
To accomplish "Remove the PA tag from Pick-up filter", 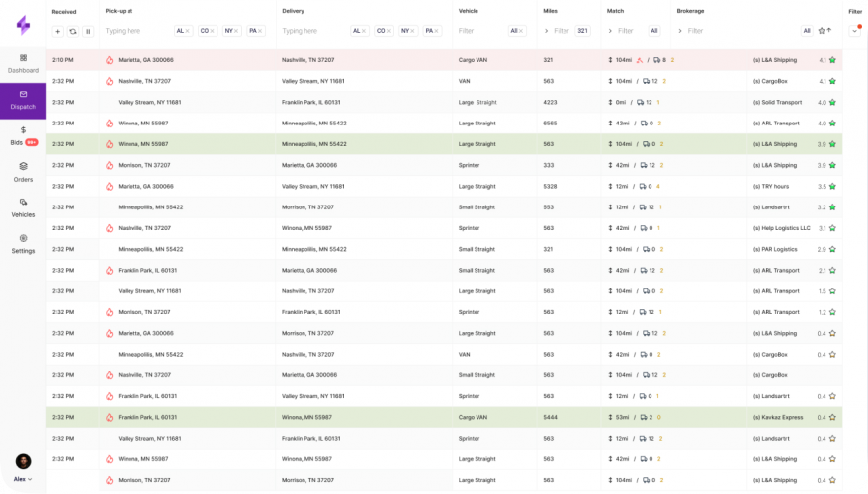I will click(x=260, y=31).
